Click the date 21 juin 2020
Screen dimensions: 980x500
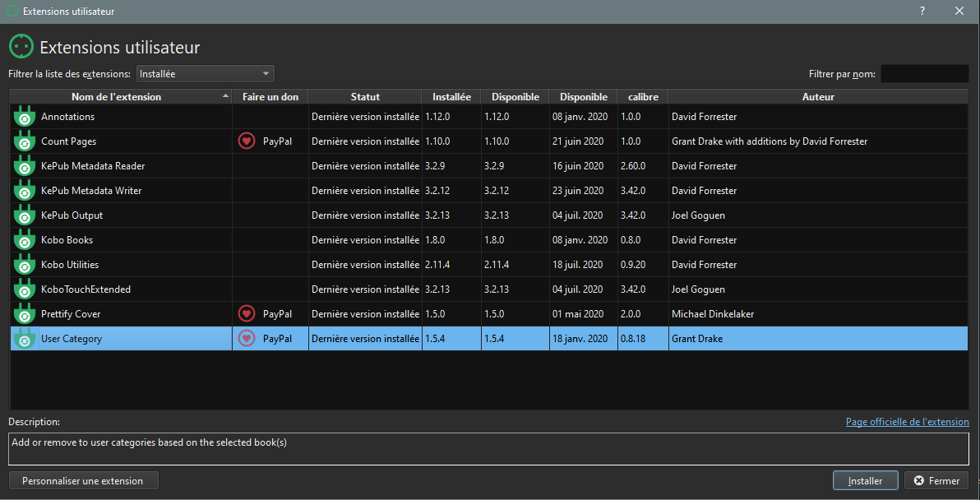(578, 141)
